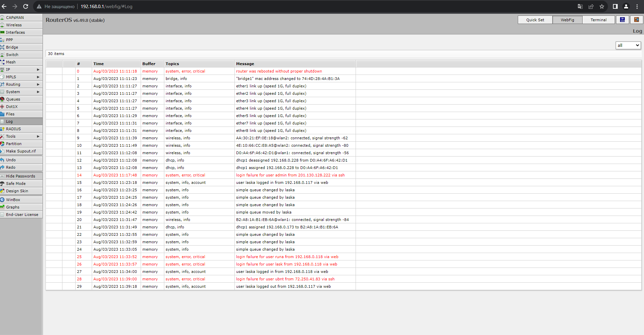Click the Design Skin pencil icon
644x335 pixels.
[x=2, y=191]
